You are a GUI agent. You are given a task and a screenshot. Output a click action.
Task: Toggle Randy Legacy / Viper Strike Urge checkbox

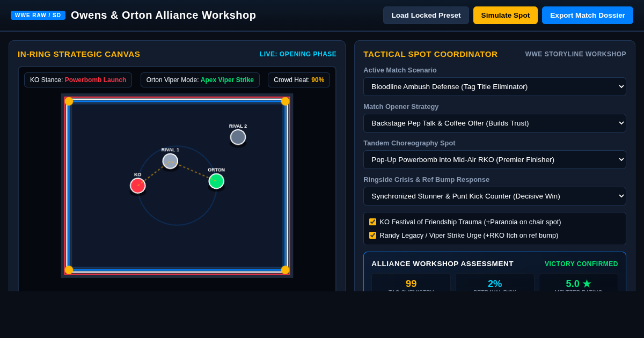click(x=372, y=235)
